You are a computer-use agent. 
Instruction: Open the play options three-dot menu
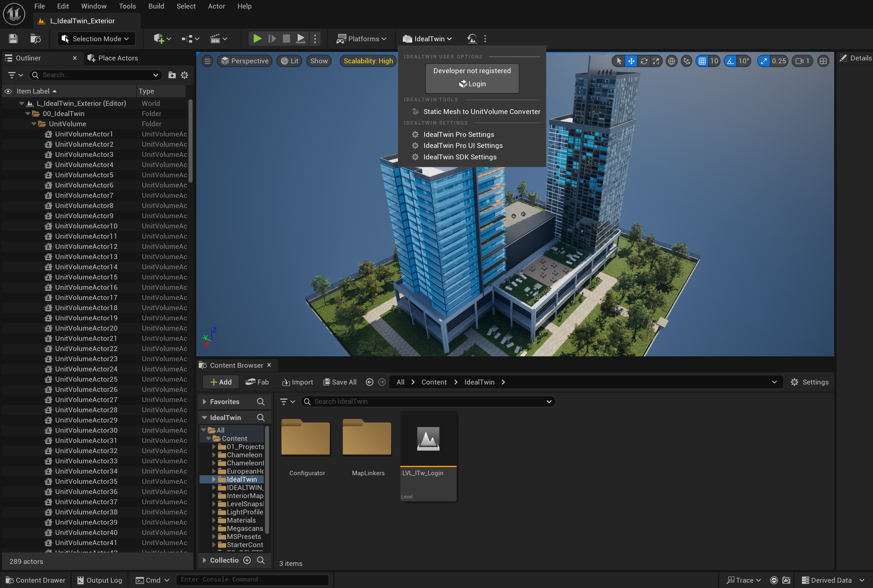point(315,39)
